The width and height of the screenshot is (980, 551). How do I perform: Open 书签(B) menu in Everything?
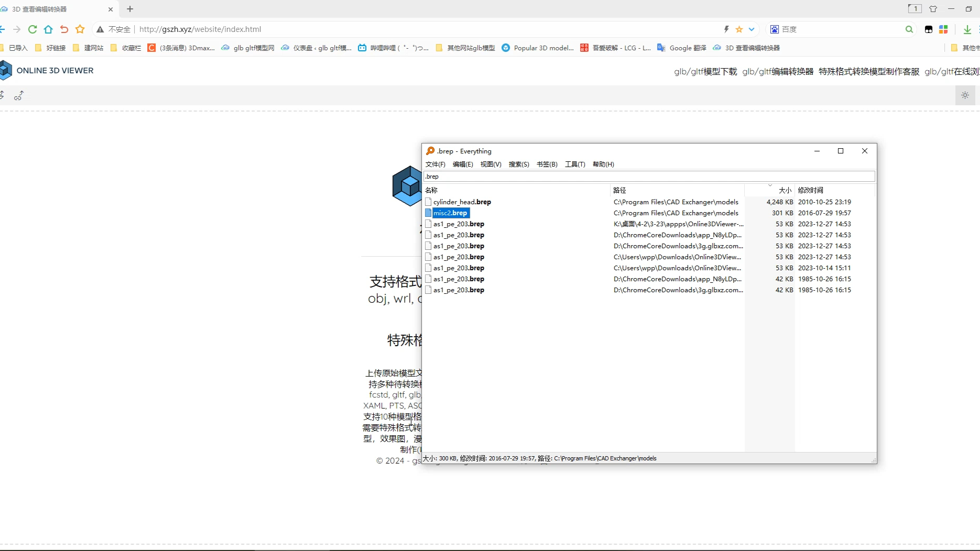547,164
